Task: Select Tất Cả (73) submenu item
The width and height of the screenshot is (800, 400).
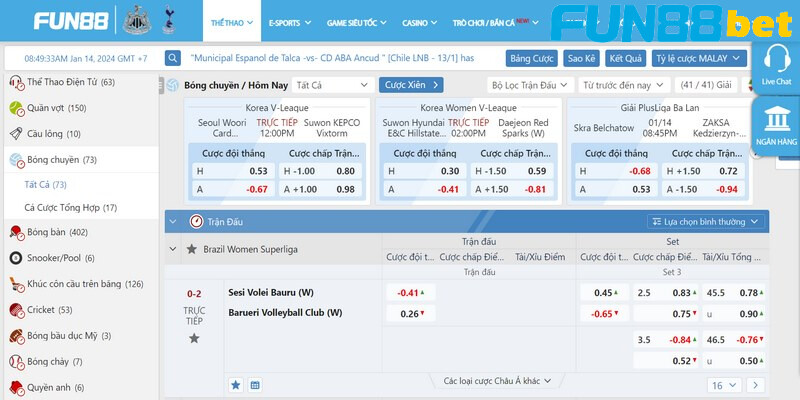Action: (45, 185)
